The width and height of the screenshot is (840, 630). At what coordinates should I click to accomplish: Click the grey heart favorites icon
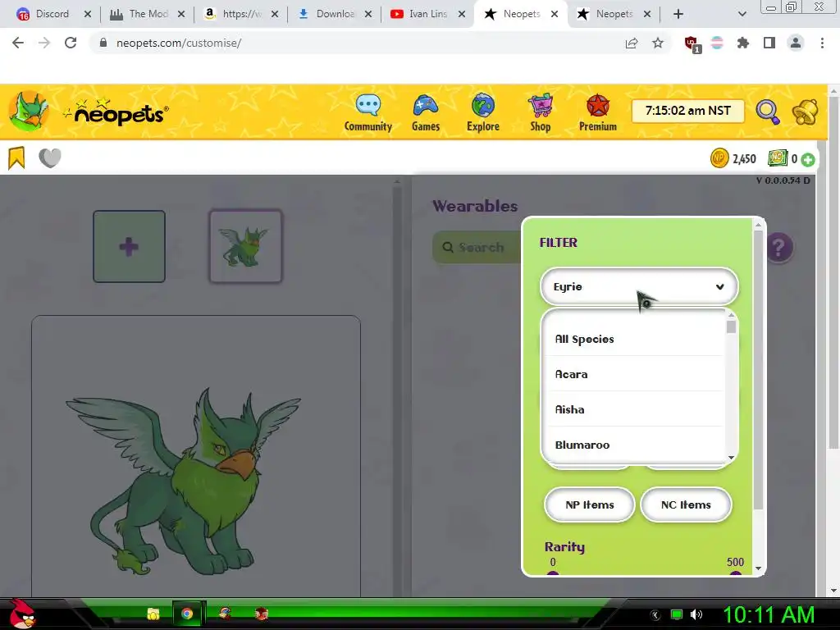tap(50, 158)
